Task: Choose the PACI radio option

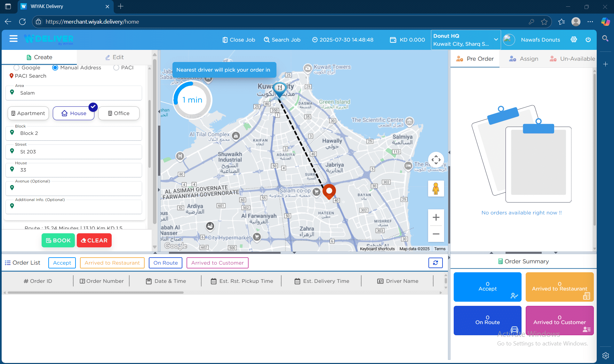Action: pos(116,68)
